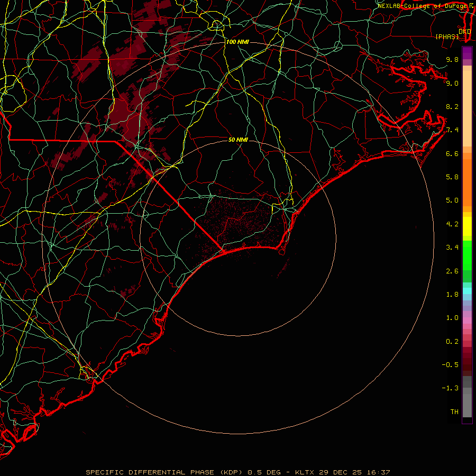
Task: Pick the yellow swatch in the color bar
Action: [x=467, y=226]
